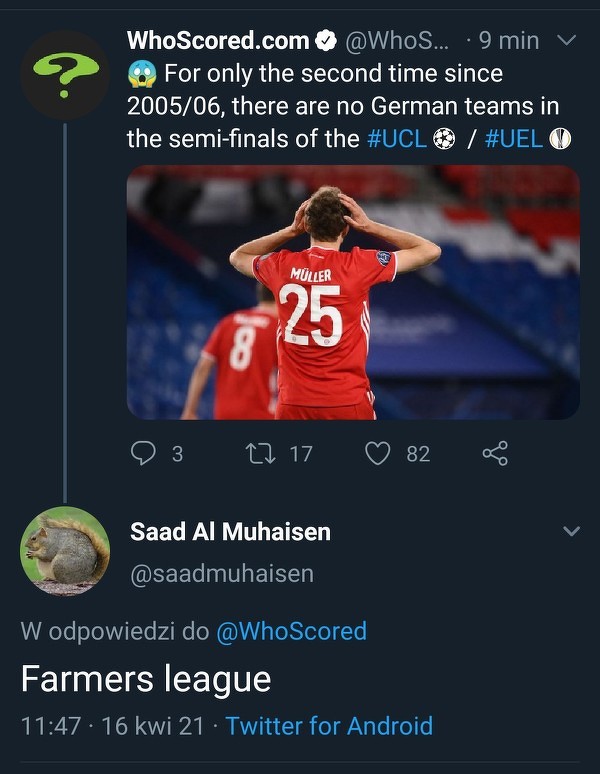Open the #UEL hashtag

tap(513, 138)
